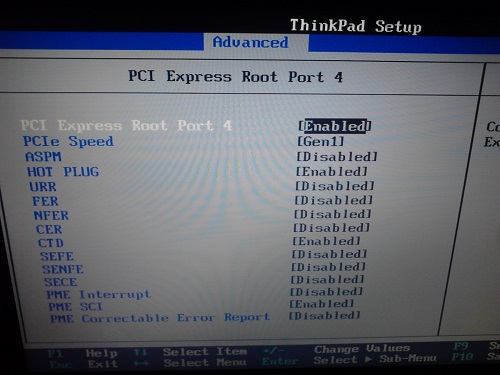Change the FER Disabled value

pyautogui.click(x=333, y=200)
